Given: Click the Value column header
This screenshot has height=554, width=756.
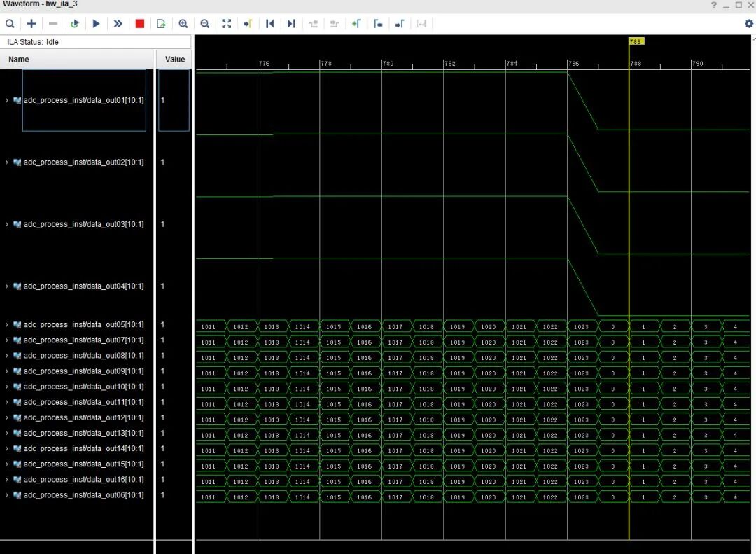Looking at the screenshot, I should click(174, 60).
